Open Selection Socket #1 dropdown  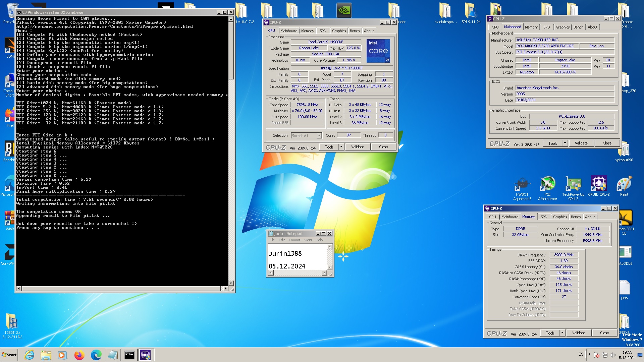coord(319,135)
